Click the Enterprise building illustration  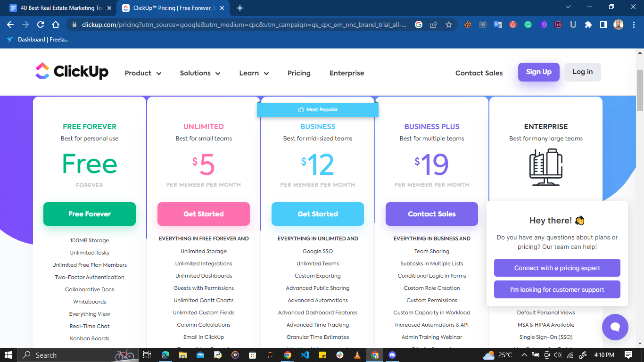click(x=546, y=167)
